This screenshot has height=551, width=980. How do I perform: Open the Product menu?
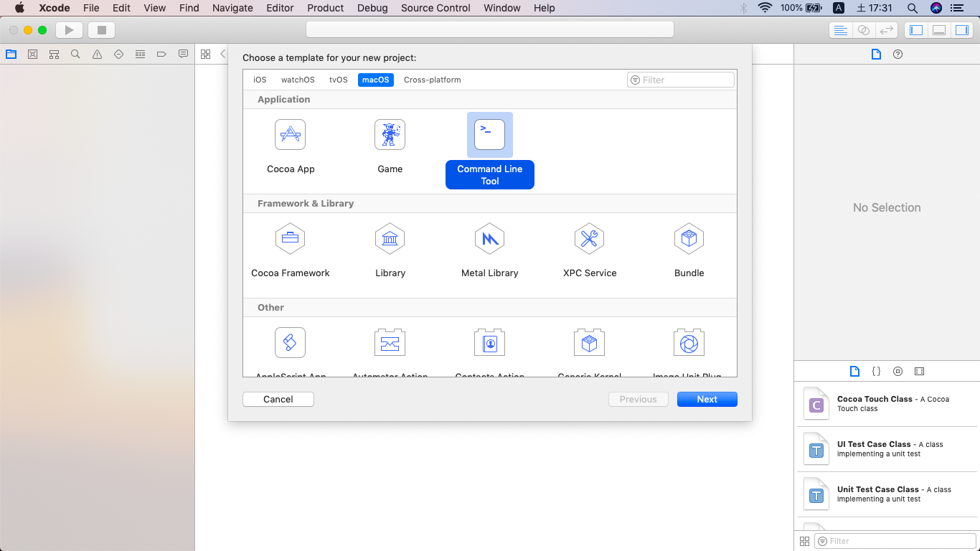[x=325, y=8]
